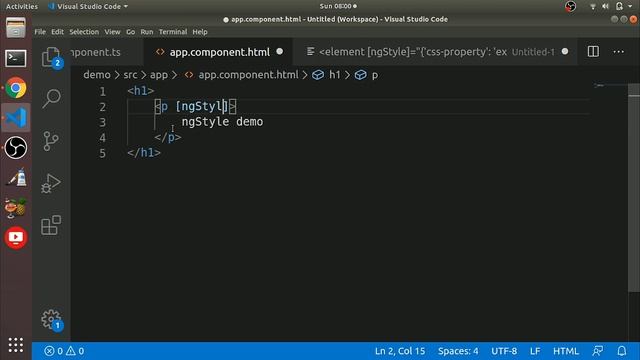This screenshot has height=360, width=640.
Task: Place cursor in 'ngStyle demo' text line
Action: click(x=222, y=122)
